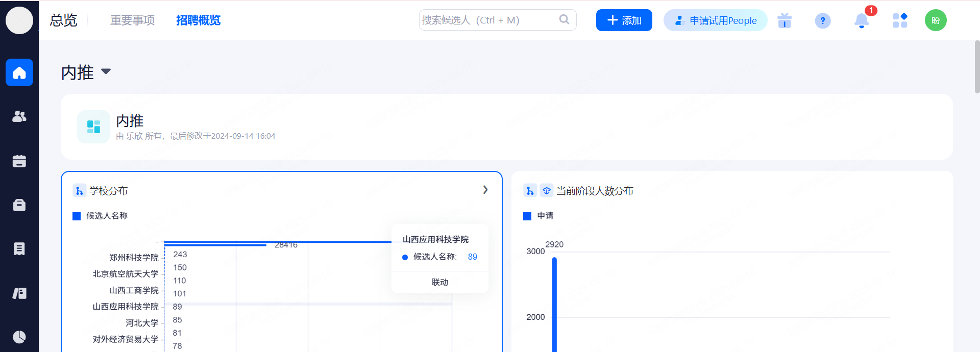The image size is (980, 352).
Task: Open the candidates people icon in sidebar
Action: click(19, 117)
